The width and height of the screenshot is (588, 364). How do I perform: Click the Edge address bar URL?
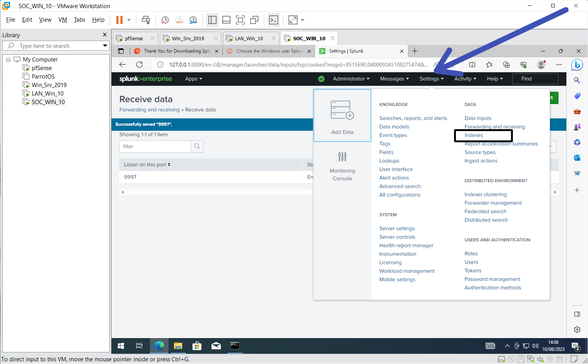pos(298,65)
